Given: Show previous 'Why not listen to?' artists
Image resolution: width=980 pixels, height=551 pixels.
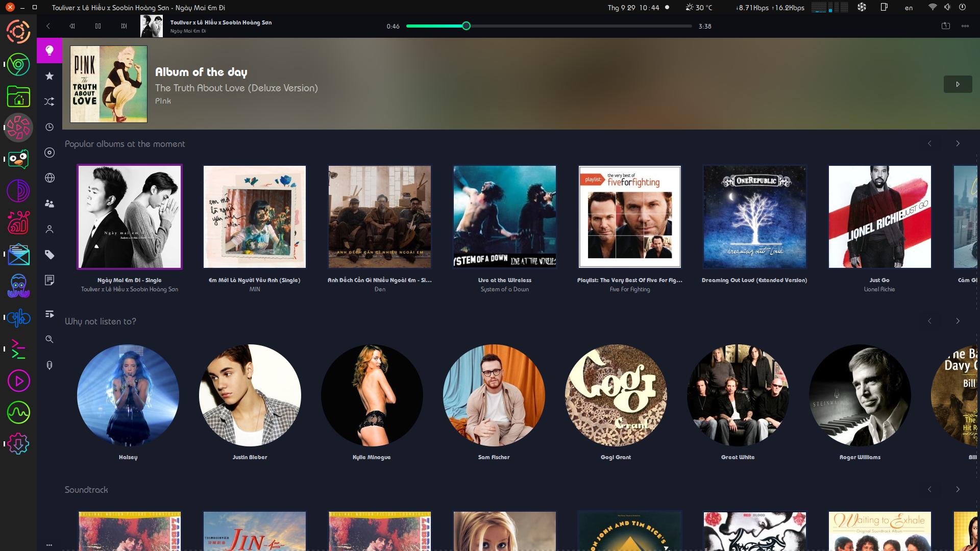Looking at the screenshot, I should pos(929,321).
